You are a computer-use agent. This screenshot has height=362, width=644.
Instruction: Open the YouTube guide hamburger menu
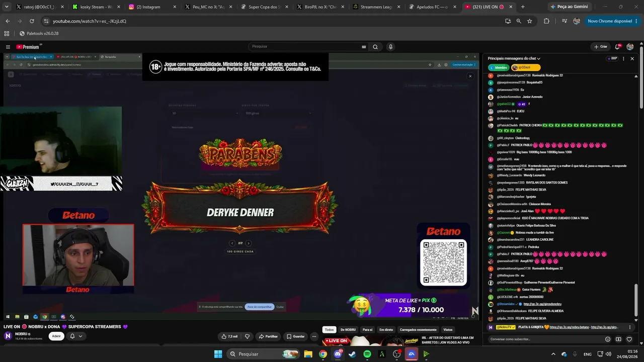(8, 47)
